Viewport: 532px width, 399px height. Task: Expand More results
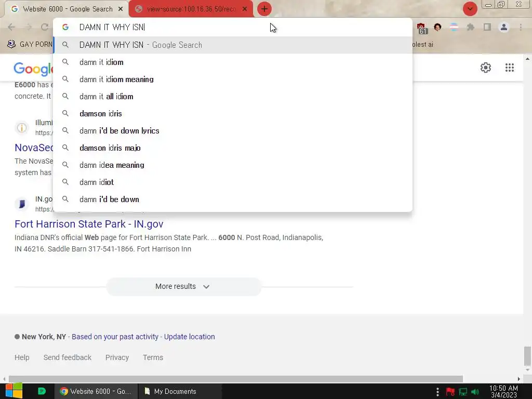click(x=183, y=286)
